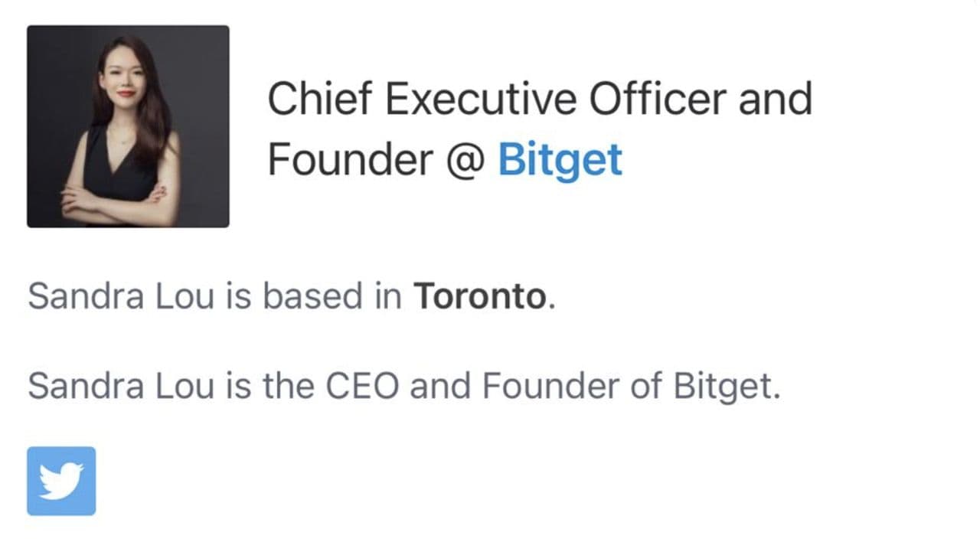Click the bold Toronto location text
Viewport: 980px width, 542px height.
(480, 296)
